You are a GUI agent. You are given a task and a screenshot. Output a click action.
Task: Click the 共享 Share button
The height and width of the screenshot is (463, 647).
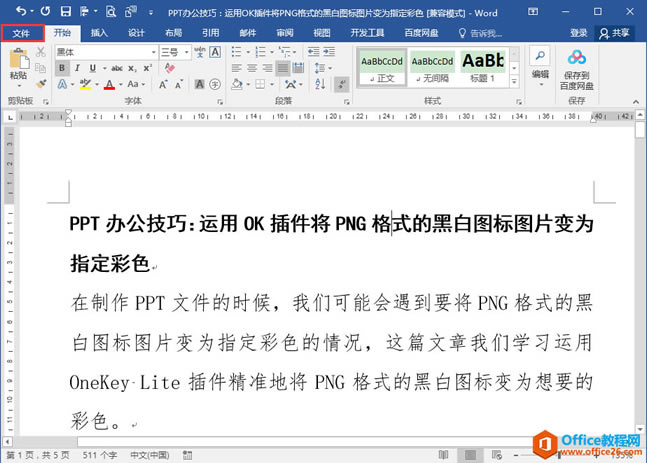[x=614, y=33]
